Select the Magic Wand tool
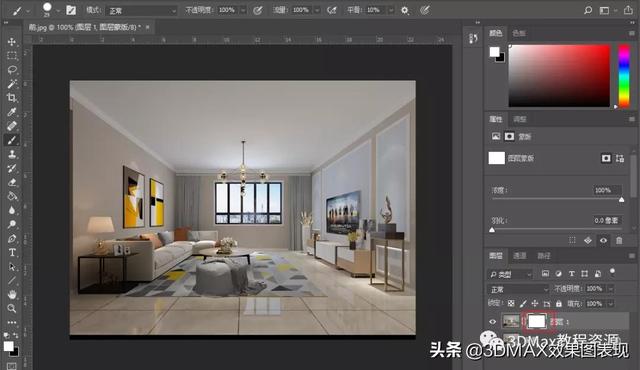 (x=12, y=84)
